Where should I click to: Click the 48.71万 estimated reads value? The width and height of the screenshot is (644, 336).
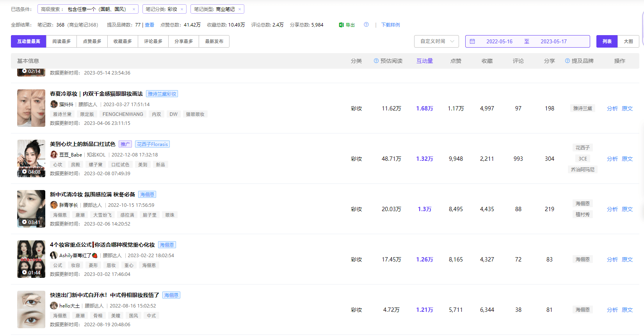tap(391, 159)
